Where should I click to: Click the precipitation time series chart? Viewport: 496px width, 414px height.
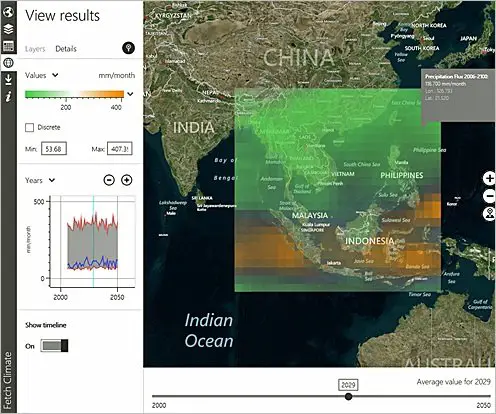pyautogui.click(x=92, y=242)
